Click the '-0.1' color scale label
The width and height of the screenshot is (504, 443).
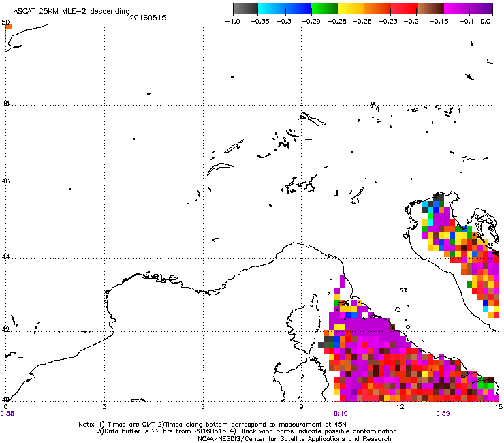click(467, 22)
